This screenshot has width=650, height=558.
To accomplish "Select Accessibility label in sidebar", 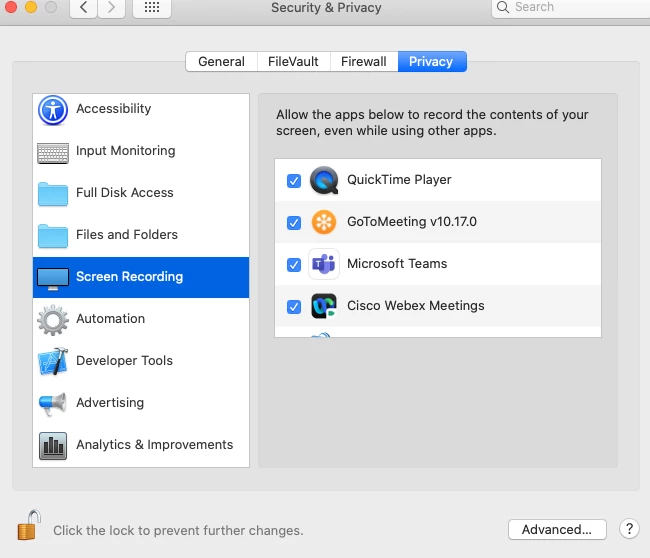I will pyautogui.click(x=114, y=109).
